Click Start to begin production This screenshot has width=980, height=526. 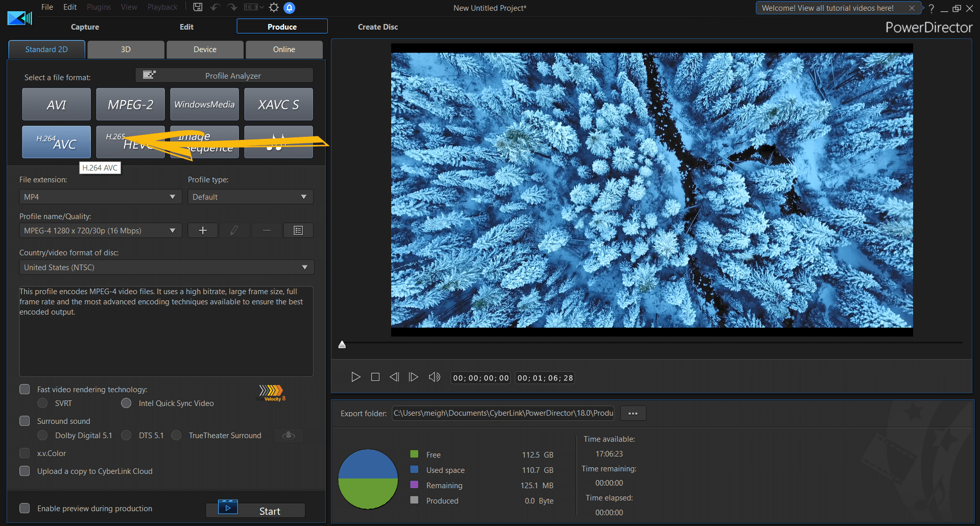pyautogui.click(x=255, y=511)
